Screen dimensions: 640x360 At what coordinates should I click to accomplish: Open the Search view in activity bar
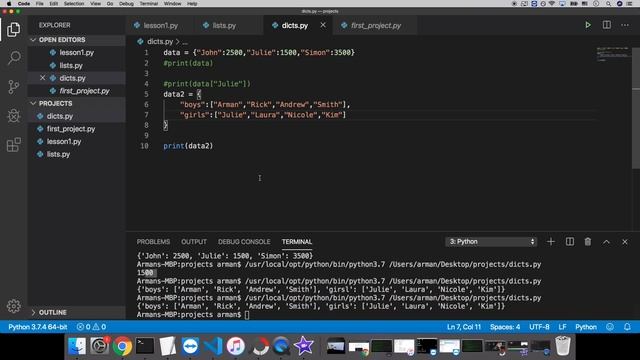pyautogui.click(x=13, y=58)
